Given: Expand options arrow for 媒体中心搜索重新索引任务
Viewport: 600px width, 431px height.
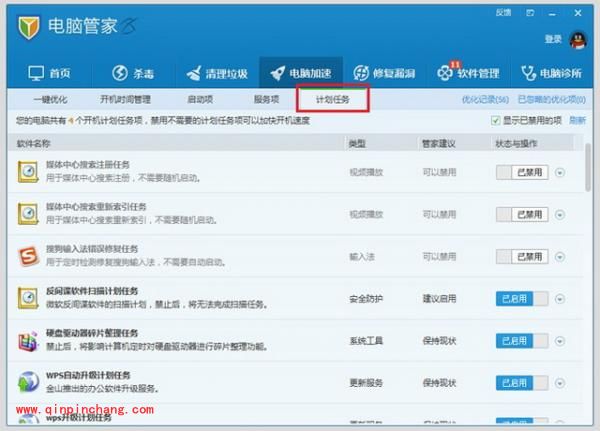Looking at the screenshot, I should (x=560, y=215).
